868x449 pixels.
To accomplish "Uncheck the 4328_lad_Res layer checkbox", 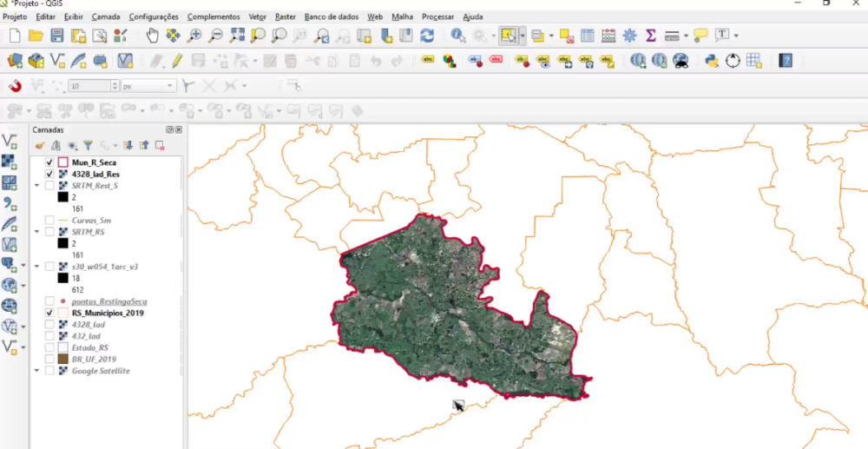I will (x=49, y=175).
